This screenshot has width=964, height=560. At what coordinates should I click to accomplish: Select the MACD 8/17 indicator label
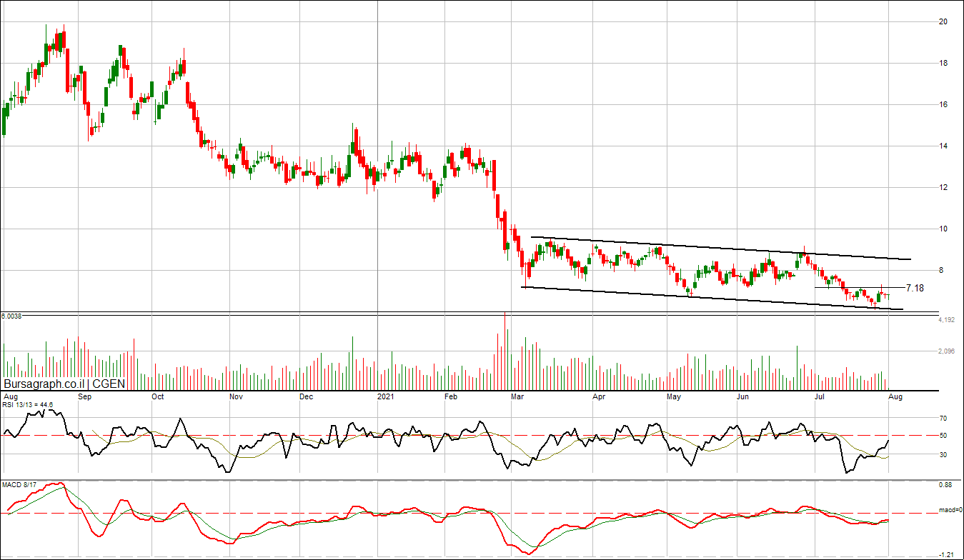pyautogui.click(x=17, y=486)
